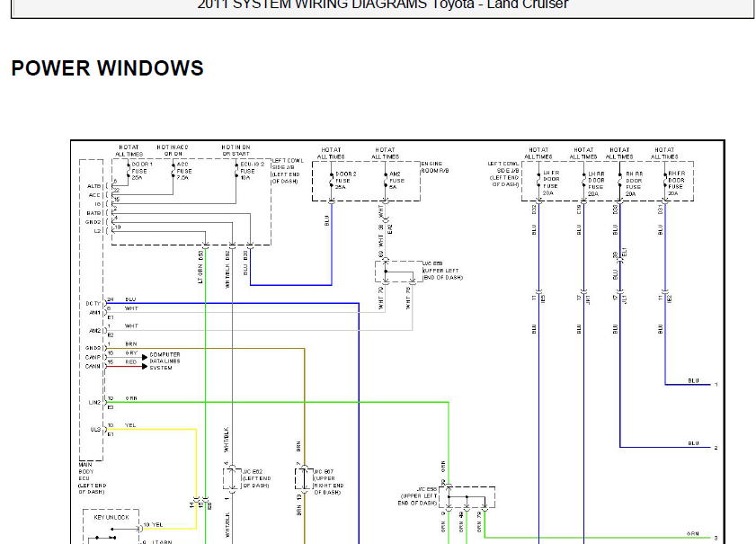
Task: Select the 'GND2' pin label
Action: [x=93, y=222]
